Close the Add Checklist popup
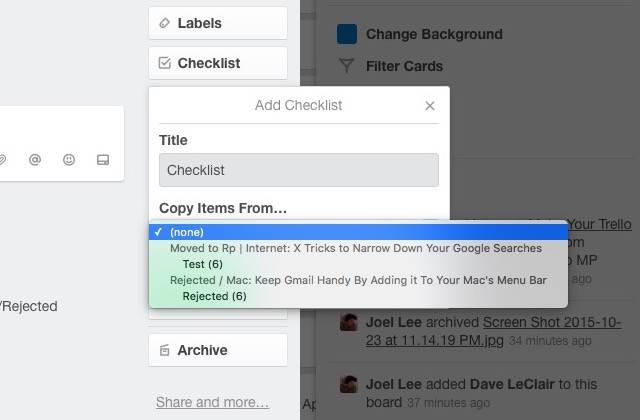This screenshot has height=420, width=640. (x=429, y=106)
